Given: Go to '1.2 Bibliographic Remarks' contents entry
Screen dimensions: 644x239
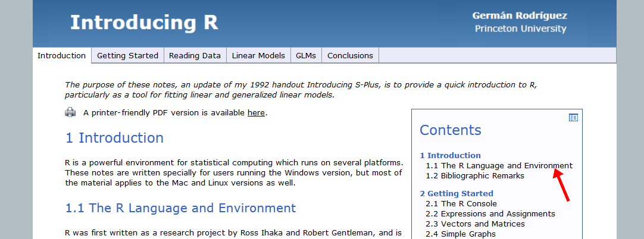Looking at the screenshot, I should coord(475,176).
